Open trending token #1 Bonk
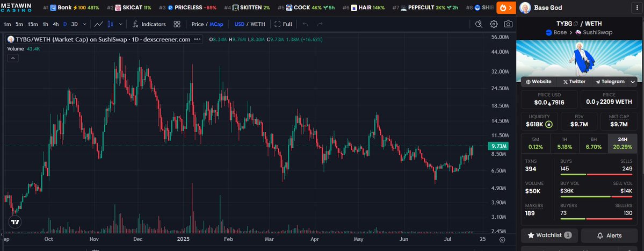This screenshot has width=644, height=251. click(71, 8)
